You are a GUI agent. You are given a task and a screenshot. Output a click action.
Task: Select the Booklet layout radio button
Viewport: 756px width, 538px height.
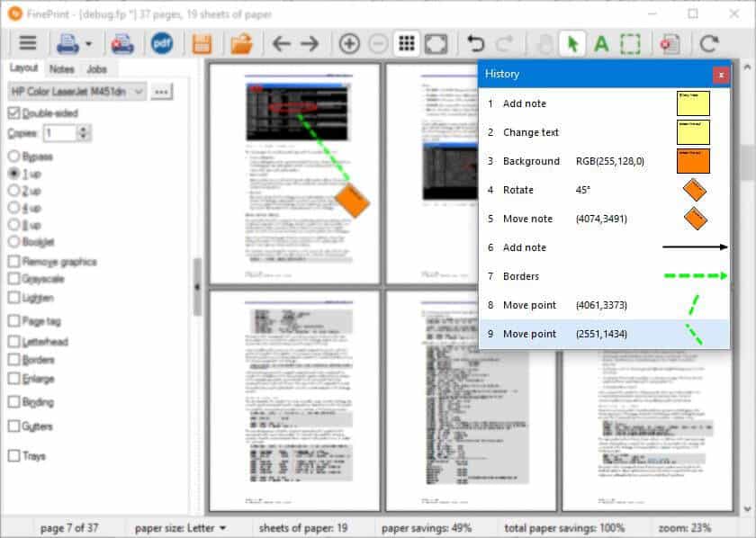pyautogui.click(x=13, y=242)
